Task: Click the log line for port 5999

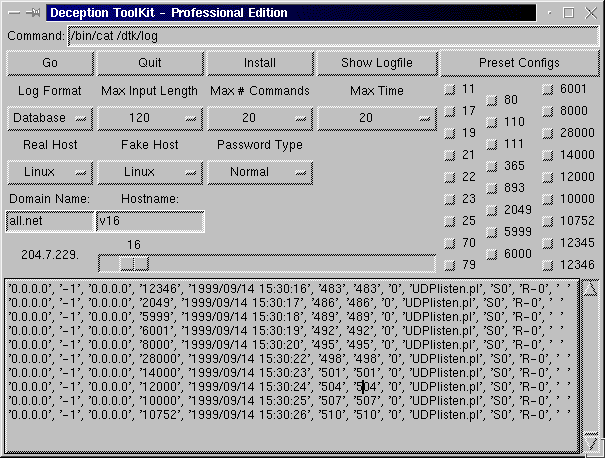Action: [x=286, y=316]
